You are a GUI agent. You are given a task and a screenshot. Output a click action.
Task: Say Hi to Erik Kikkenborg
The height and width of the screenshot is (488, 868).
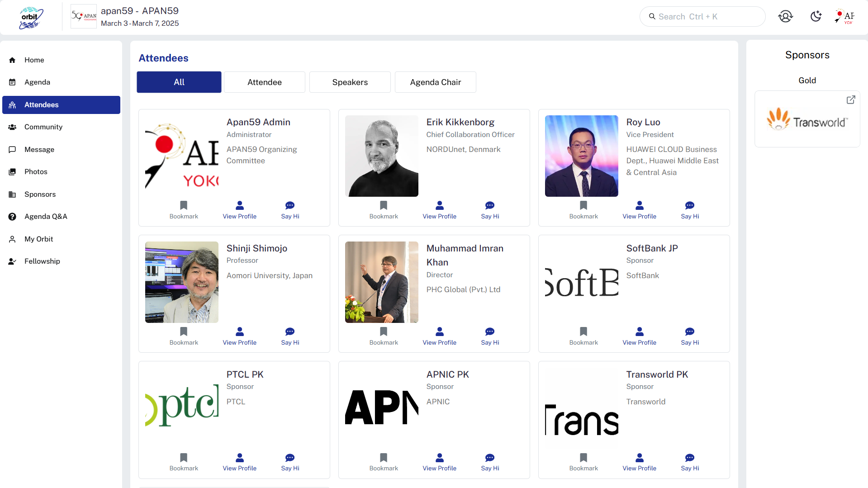tap(490, 210)
